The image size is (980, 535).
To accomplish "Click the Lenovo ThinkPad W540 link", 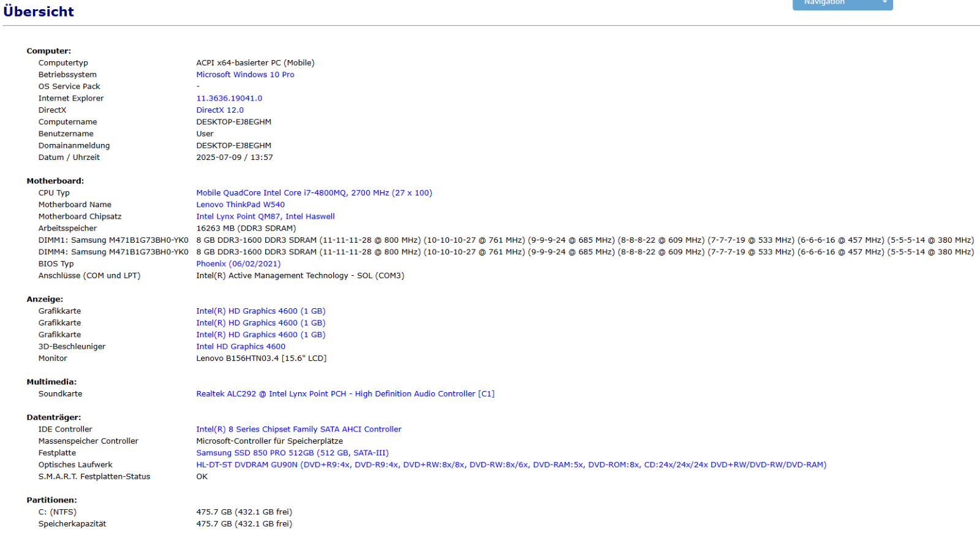I will pos(240,205).
